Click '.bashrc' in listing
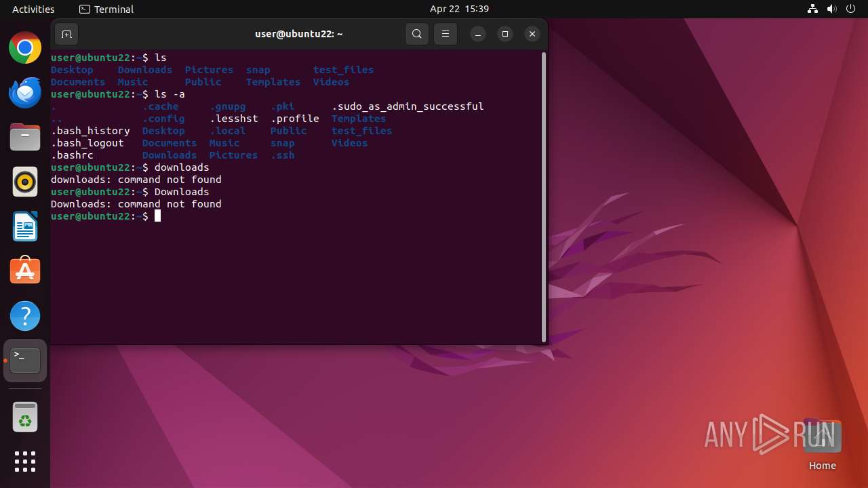The height and width of the screenshot is (488, 868). (x=72, y=155)
